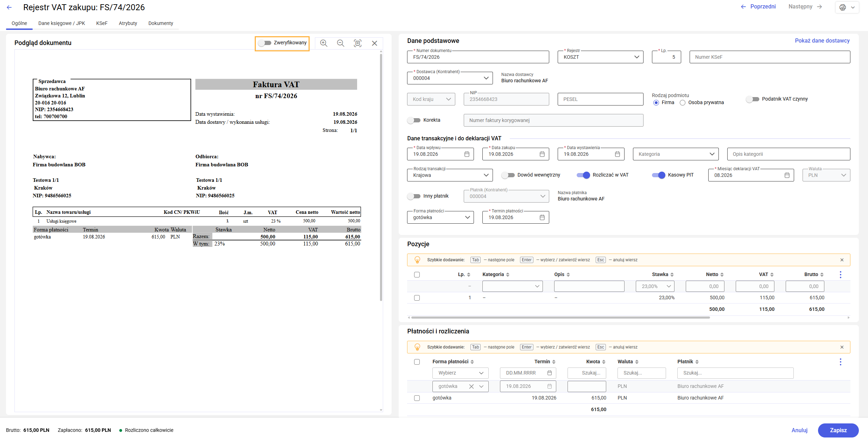
Task: Select Firma radio option
Action: [656, 103]
